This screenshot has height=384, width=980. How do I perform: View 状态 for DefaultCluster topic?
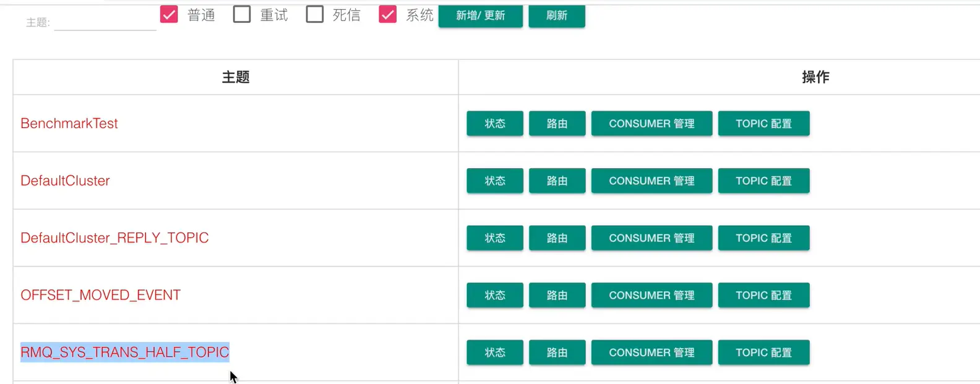495,181
